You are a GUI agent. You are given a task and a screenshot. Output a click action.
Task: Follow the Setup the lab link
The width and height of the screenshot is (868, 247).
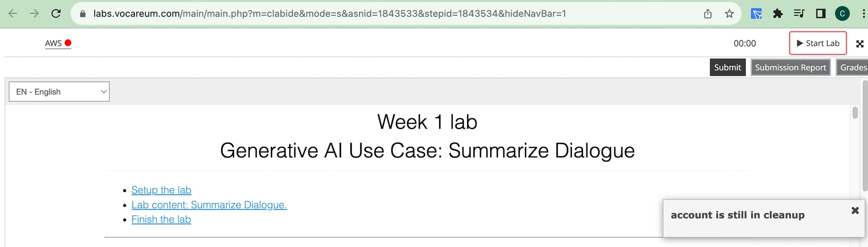161,190
